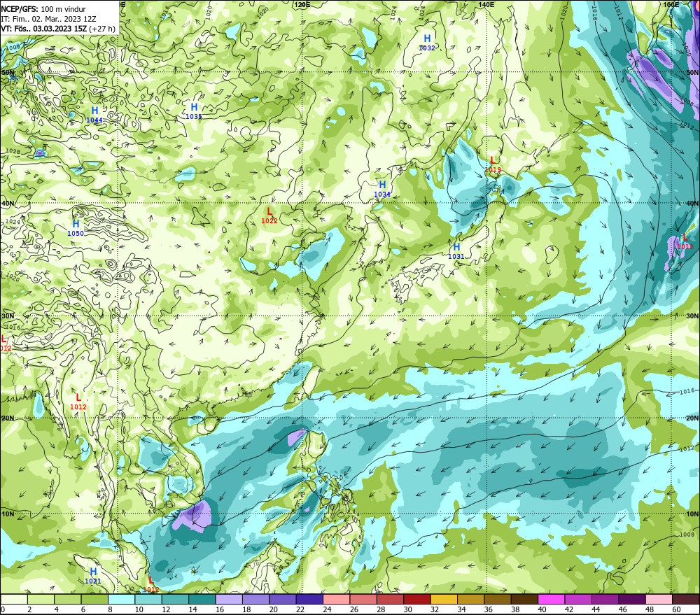Pick the dark teal 14–16 legend swatch
The height and width of the screenshot is (615, 700).
coord(202,600)
